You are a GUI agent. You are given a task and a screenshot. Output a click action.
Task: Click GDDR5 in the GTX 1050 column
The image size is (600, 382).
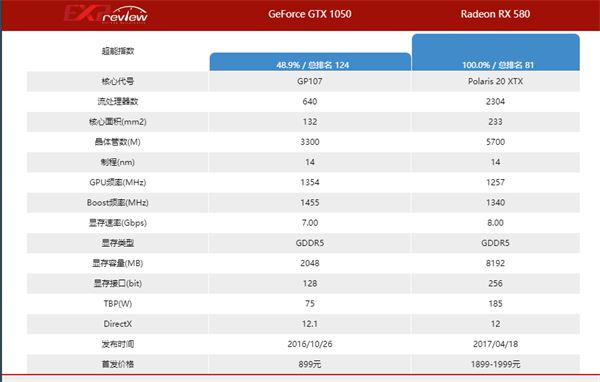pyautogui.click(x=310, y=243)
